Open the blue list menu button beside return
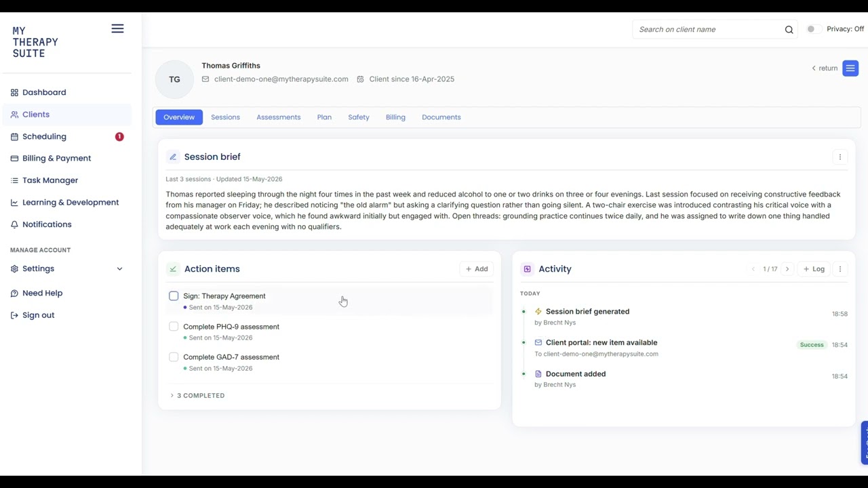868x488 pixels. coord(850,68)
